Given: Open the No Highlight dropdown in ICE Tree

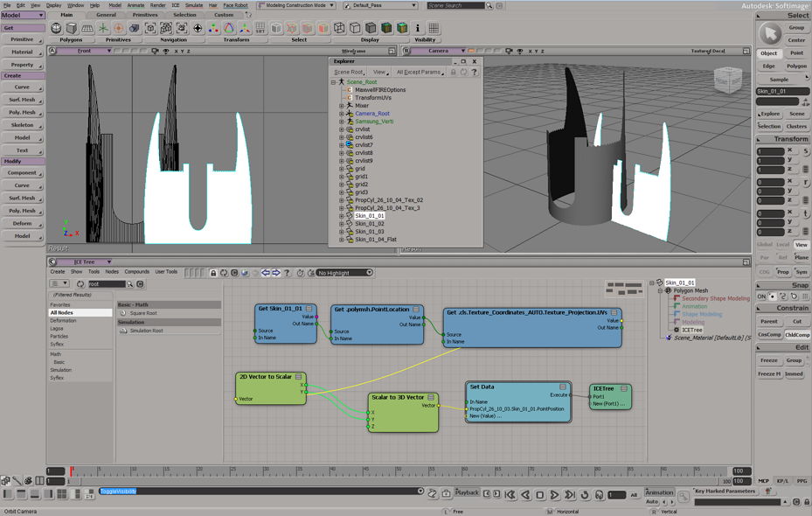Looking at the screenshot, I should (x=345, y=273).
